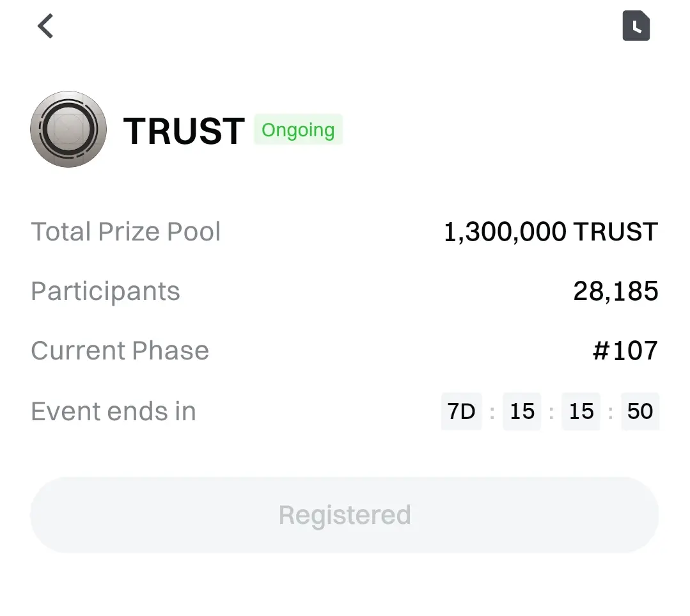Select the 1,300,000 TRUST prize amount
The width and height of the screenshot is (690, 616).
(551, 232)
